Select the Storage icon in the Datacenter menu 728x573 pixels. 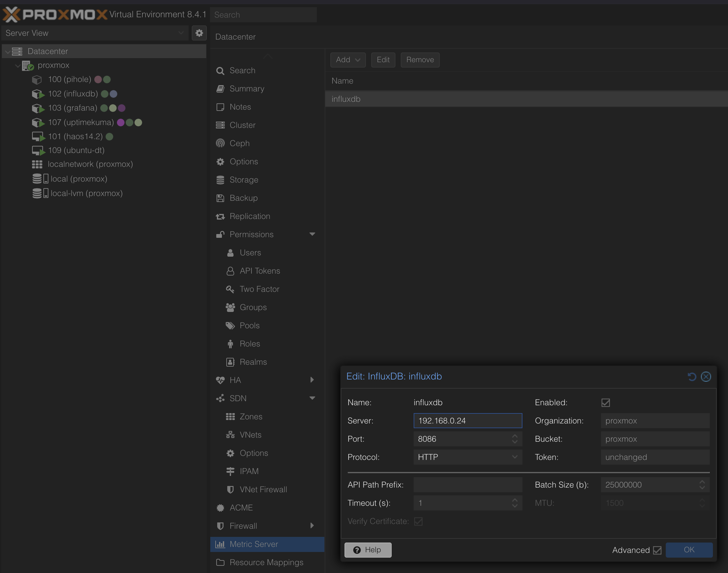coord(221,180)
